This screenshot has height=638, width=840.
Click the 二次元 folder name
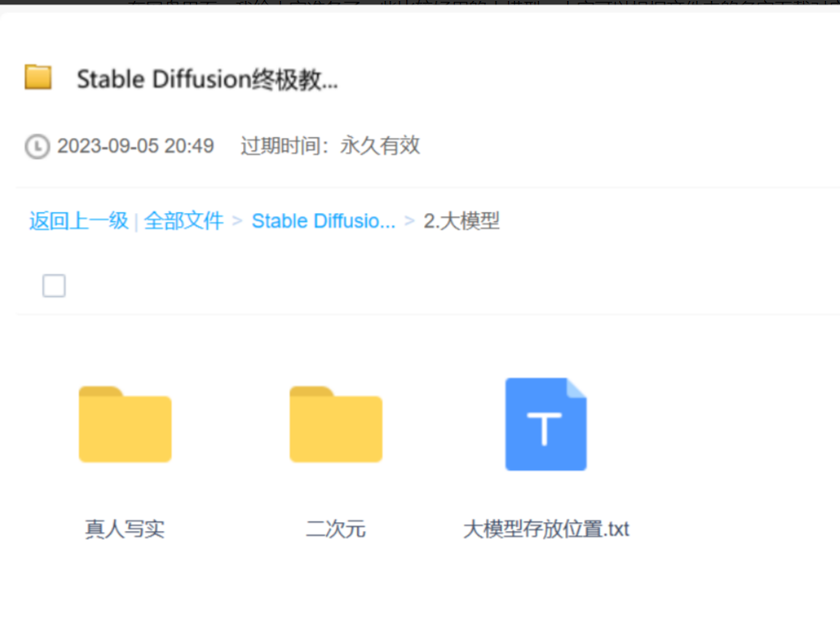point(336,529)
